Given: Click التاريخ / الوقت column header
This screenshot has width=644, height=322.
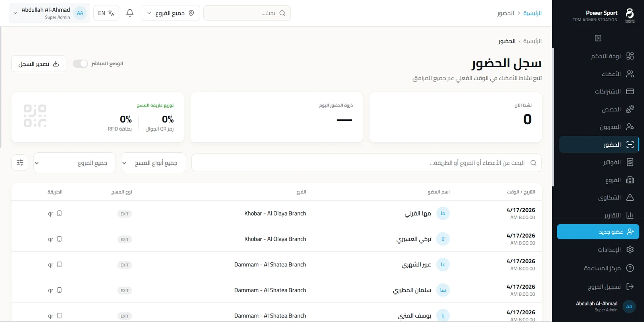Looking at the screenshot, I should point(521,192).
